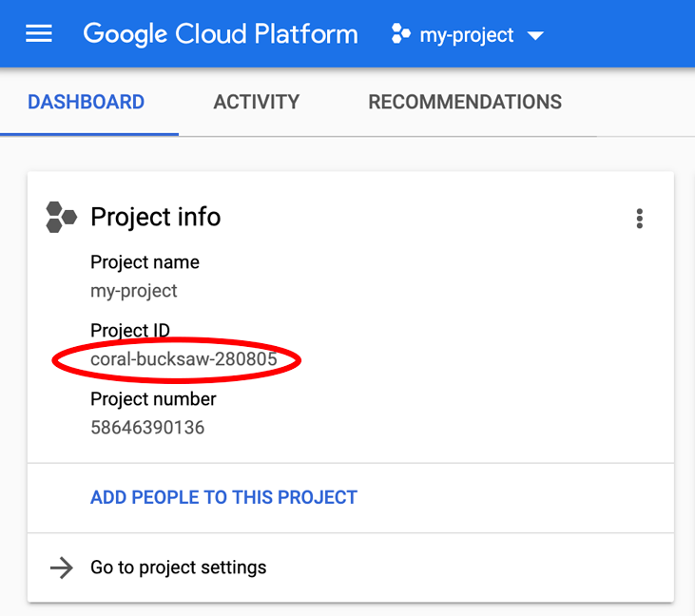Switch to the Activity tab
695x616 pixels.
coord(257,102)
